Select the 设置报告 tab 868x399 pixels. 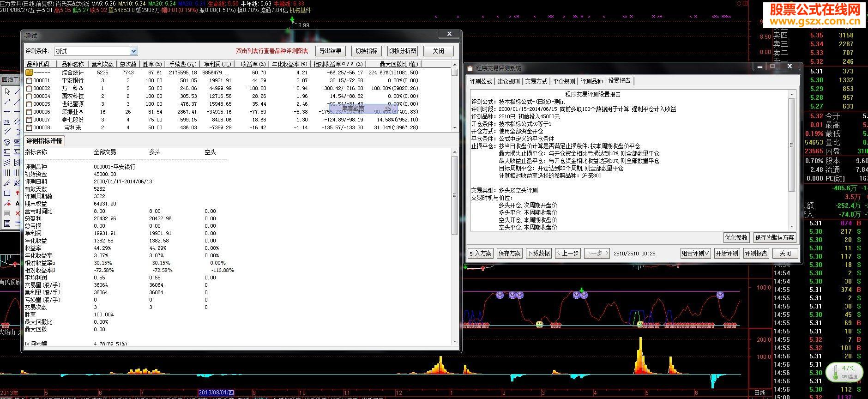(x=620, y=81)
